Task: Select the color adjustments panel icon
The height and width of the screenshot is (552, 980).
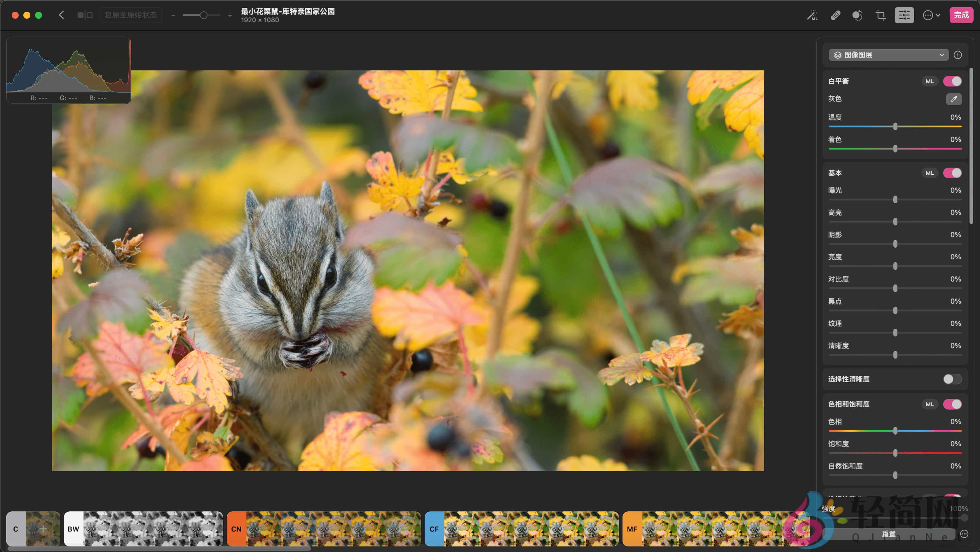Action: click(x=904, y=15)
